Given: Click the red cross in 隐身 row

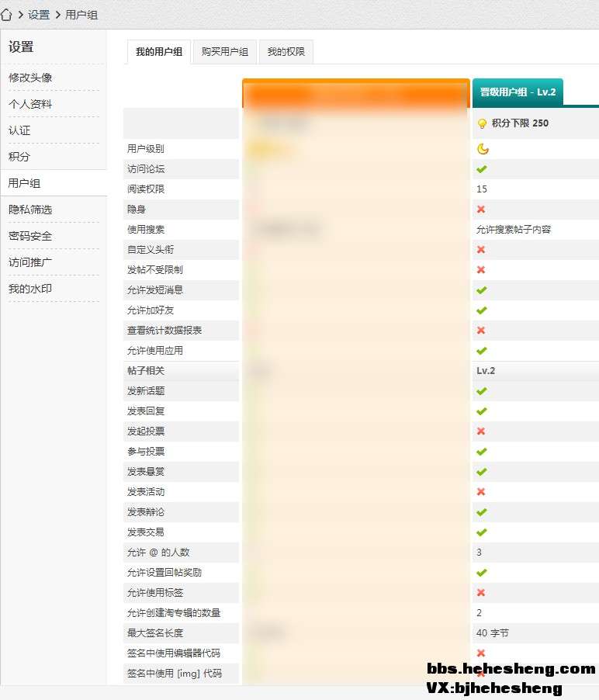Looking at the screenshot, I should tap(481, 210).
